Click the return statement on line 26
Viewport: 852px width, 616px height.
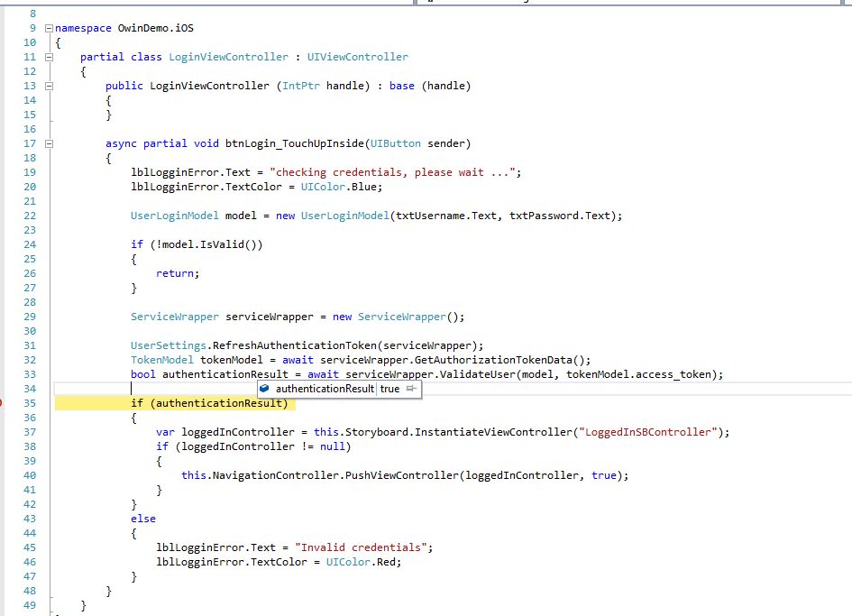[x=177, y=273]
